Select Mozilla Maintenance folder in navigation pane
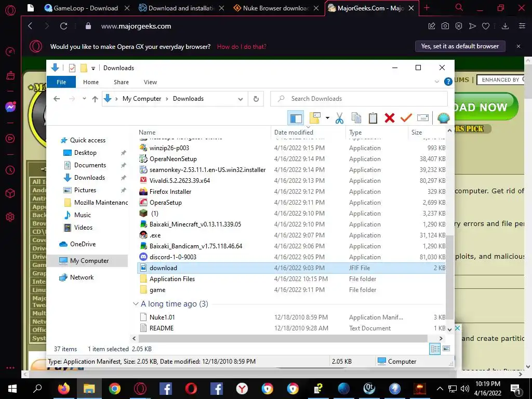The height and width of the screenshot is (399, 532). coord(101,203)
